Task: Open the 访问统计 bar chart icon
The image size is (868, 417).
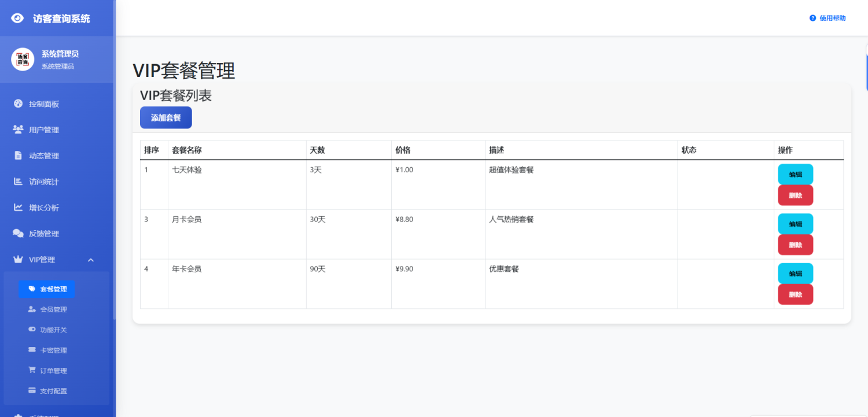Action: pos(17,182)
